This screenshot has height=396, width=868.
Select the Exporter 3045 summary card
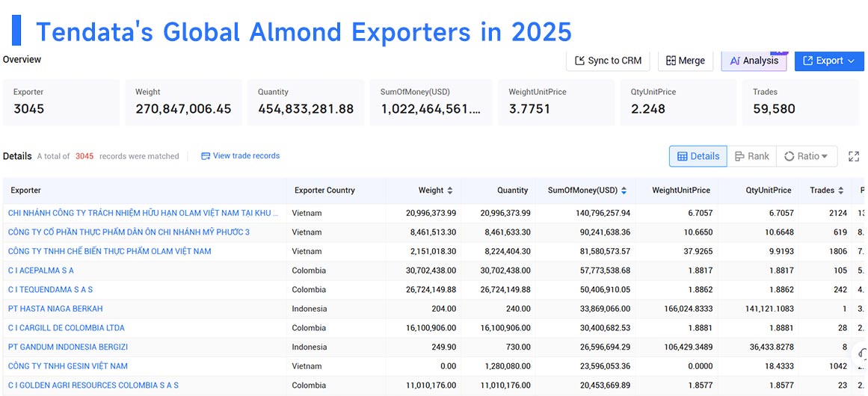point(61,102)
